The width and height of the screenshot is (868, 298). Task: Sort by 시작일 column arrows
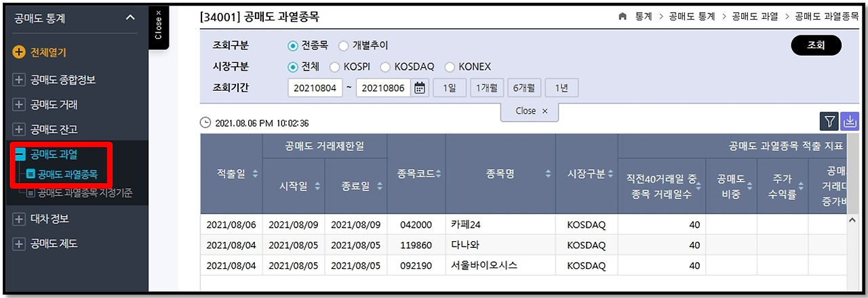317,186
